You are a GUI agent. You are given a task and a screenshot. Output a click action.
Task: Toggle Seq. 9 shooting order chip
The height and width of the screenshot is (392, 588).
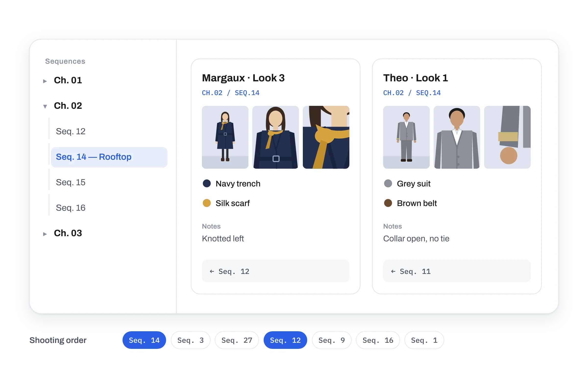click(332, 340)
